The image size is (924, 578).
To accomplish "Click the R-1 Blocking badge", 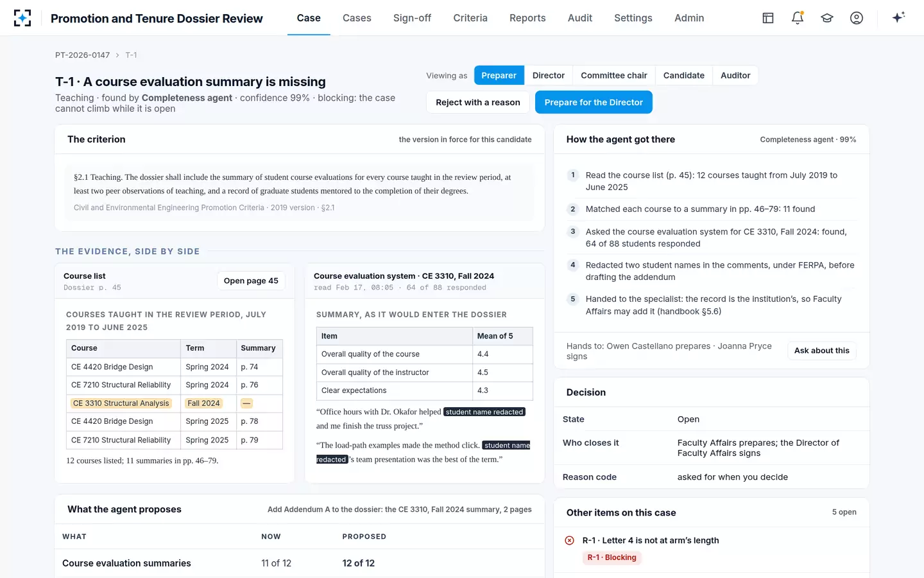I will click(612, 557).
